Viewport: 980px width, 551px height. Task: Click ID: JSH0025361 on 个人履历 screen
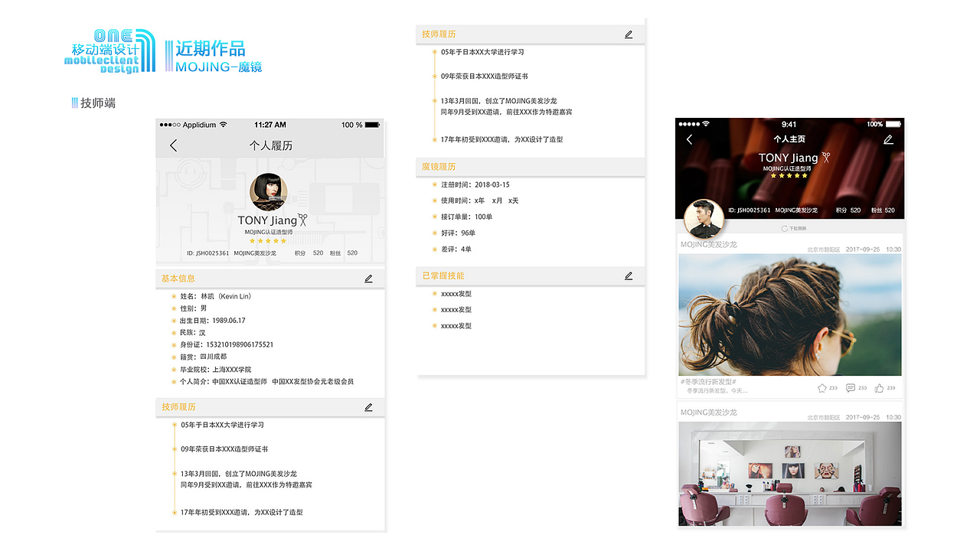coord(207,253)
